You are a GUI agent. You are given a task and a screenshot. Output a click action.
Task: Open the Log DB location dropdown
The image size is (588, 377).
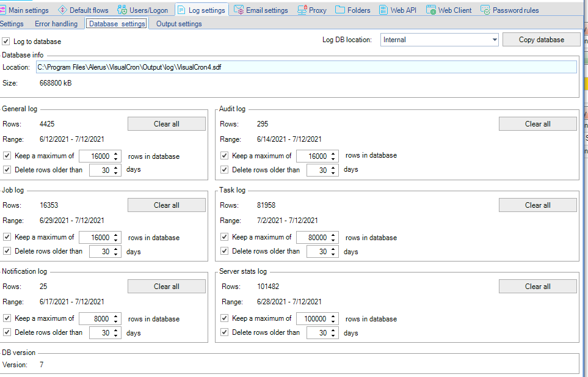pyautogui.click(x=494, y=40)
